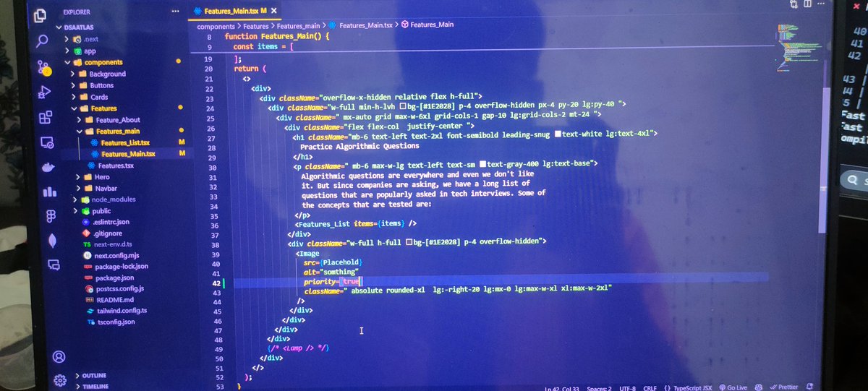
Task: Click the tailwind icon beside tailwind.config.ts
Action: click(x=90, y=310)
